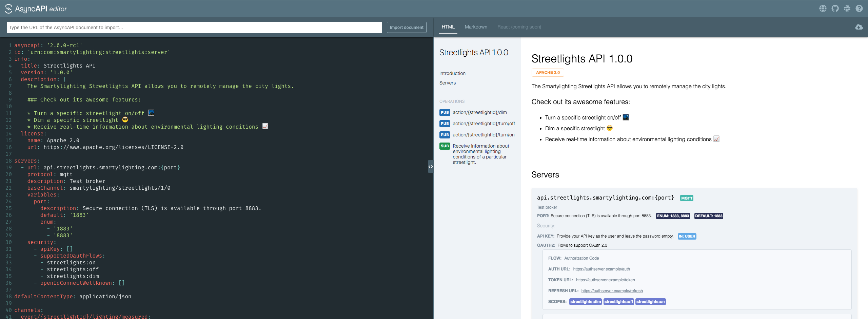Click the APACHE 2.0 license badge

click(548, 73)
